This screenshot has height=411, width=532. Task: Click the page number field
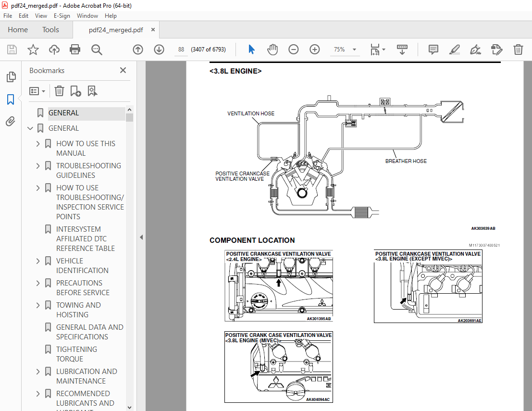pos(181,50)
